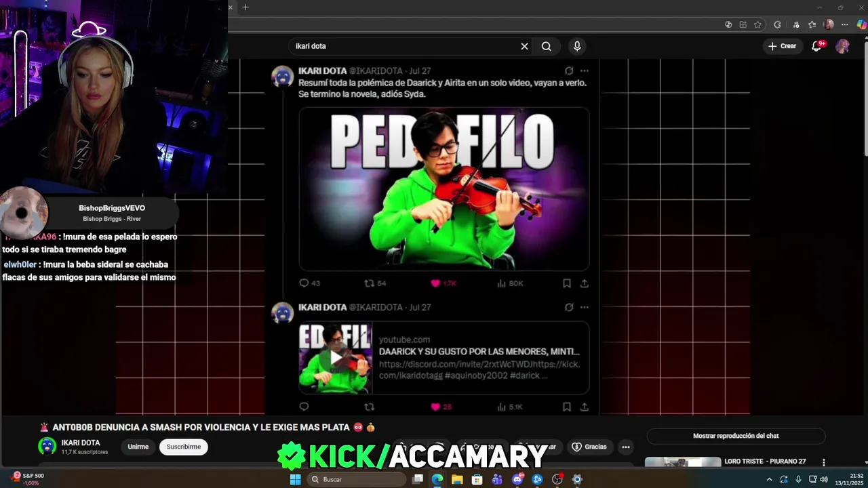Image resolution: width=868 pixels, height=488 pixels.
Task: Open Edge settings and more menu
Action: click(845, 24)
